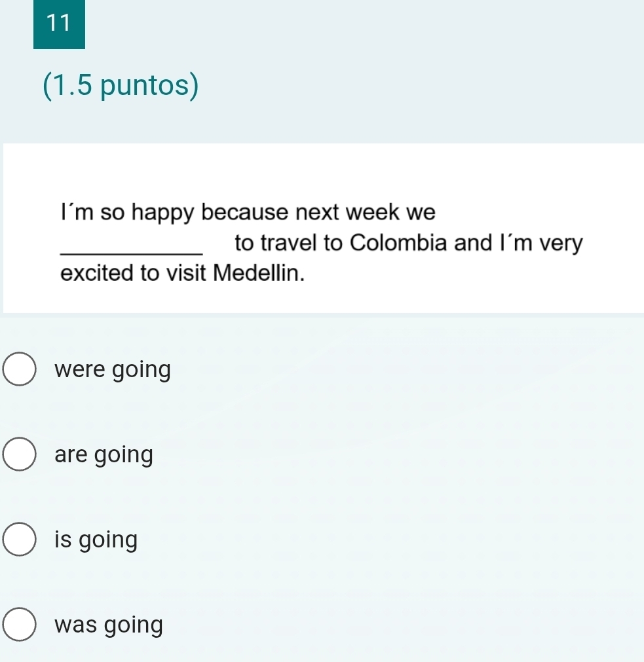The width and height of the screenshot is (644, 662).
Task: Click the "are going" answer text
Action: click(104, 455)
